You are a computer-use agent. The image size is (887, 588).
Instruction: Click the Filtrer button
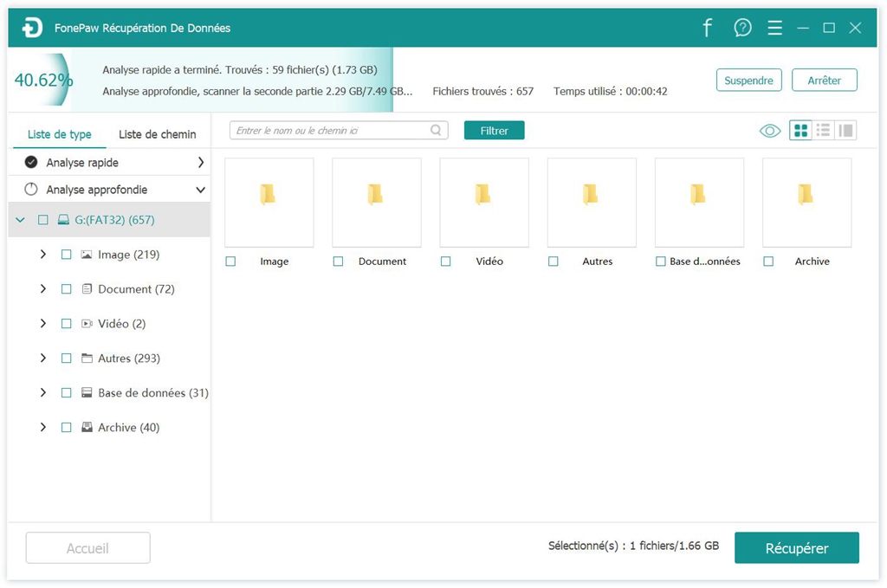494,131
